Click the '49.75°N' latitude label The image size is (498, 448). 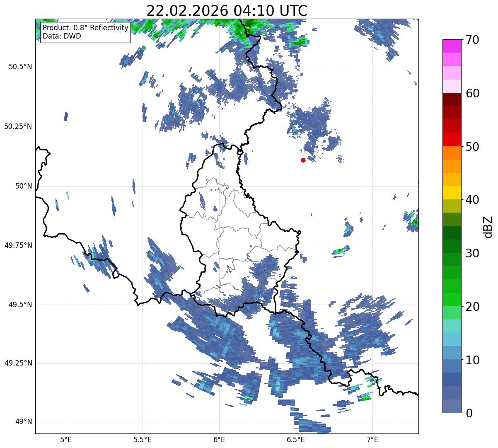click(18, 245)
